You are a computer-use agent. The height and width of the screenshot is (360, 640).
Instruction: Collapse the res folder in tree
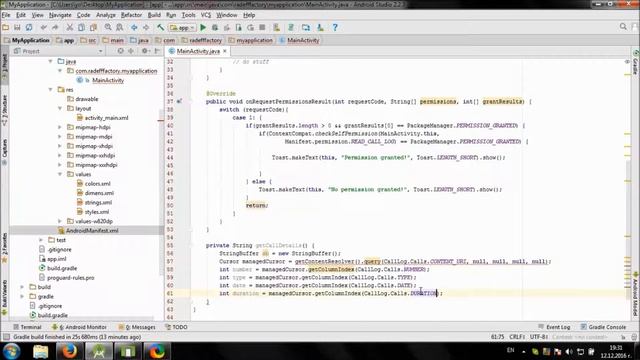coord(51,89)
